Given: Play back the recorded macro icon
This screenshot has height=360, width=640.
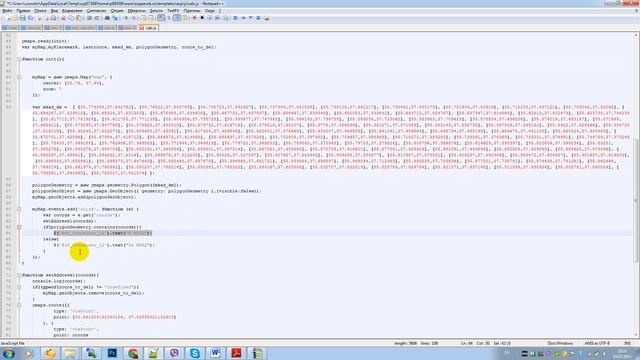Looking at the screenshot, I should 210,18.
